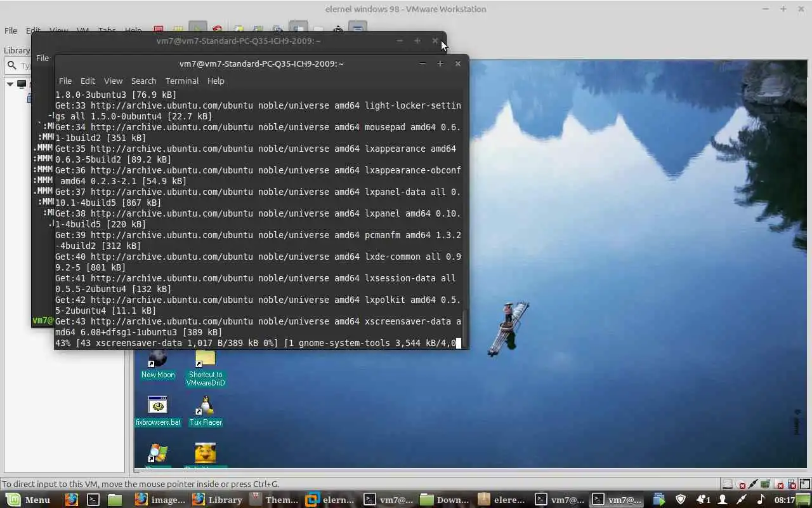Collapse the library tree root node

10,84
